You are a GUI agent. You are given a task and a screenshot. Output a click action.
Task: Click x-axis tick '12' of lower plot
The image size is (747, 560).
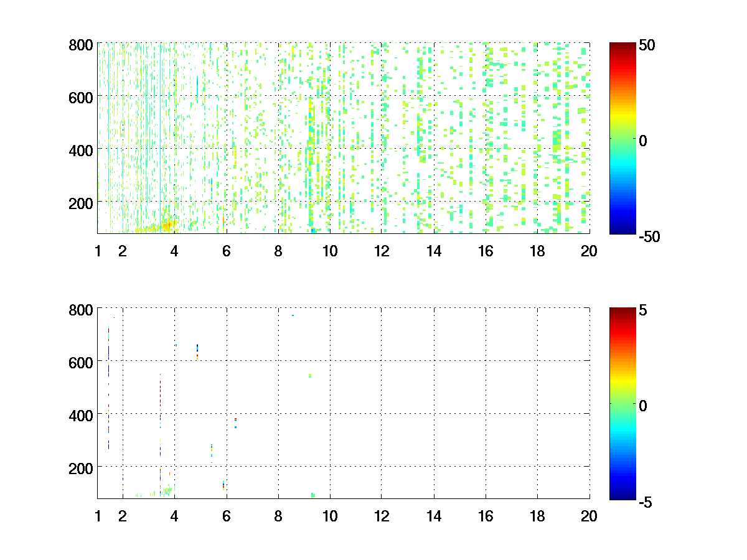click(382, 516)
